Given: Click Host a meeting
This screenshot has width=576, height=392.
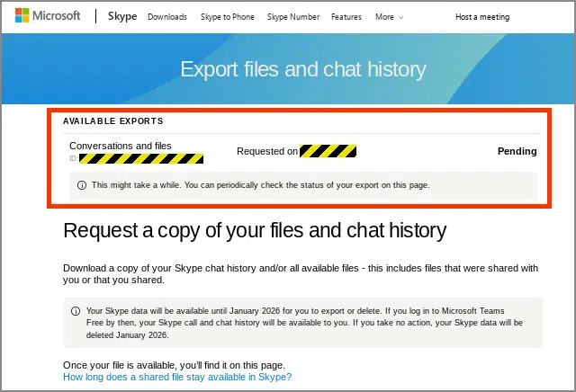Looking at the screenshot, I should click(x=482, y=17).
